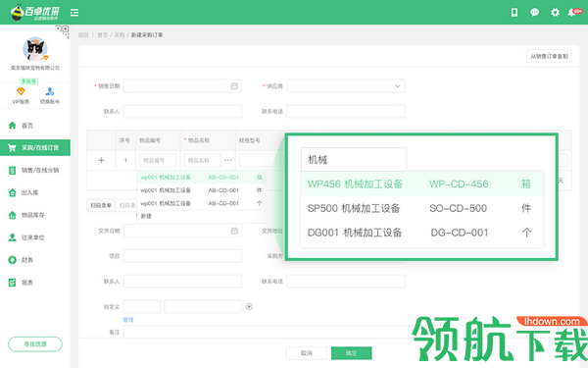
Task: Click the 规格型号 column header
Action: point(250,140)
